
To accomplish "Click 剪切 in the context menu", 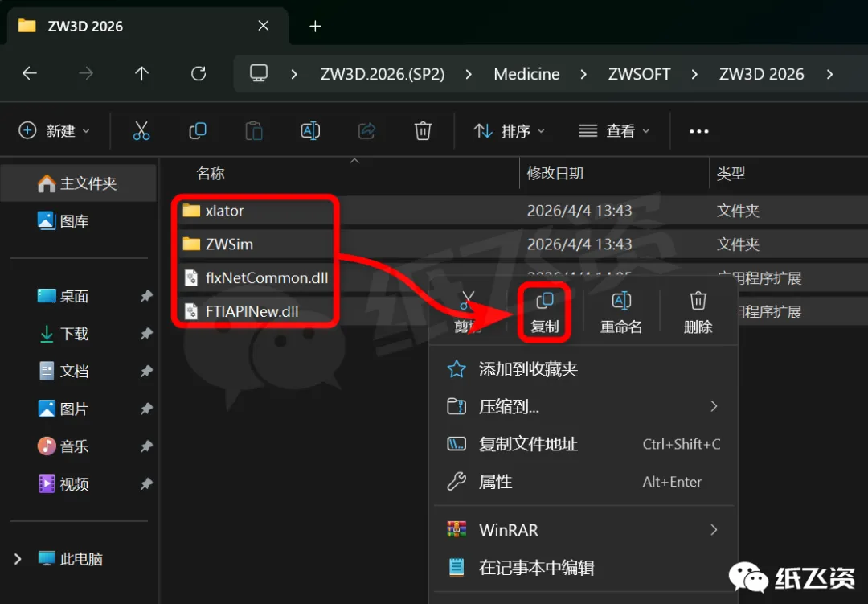I will point(468,312).
